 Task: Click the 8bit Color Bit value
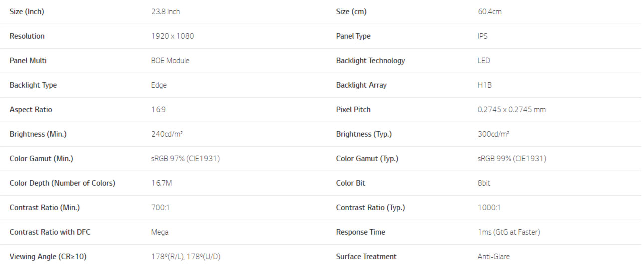tap(484, 183)
